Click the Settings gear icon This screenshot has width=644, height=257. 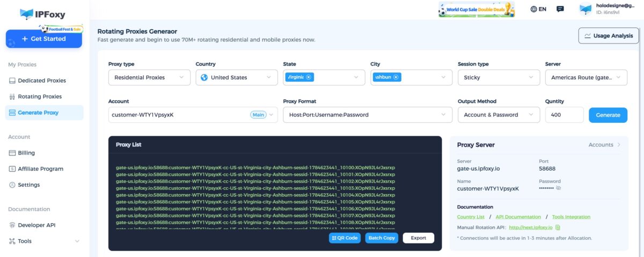click(13, 185)
